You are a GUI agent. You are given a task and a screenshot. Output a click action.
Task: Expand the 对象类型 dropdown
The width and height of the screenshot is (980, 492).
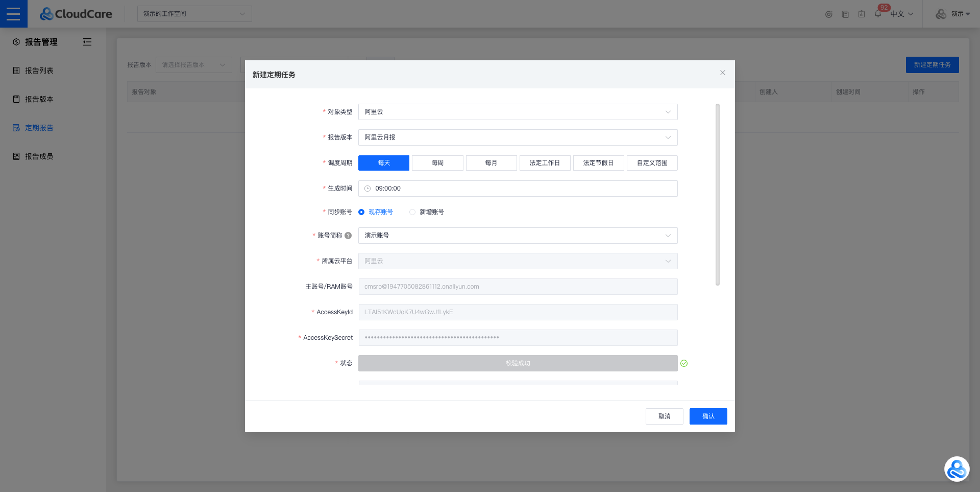(518, 112)
